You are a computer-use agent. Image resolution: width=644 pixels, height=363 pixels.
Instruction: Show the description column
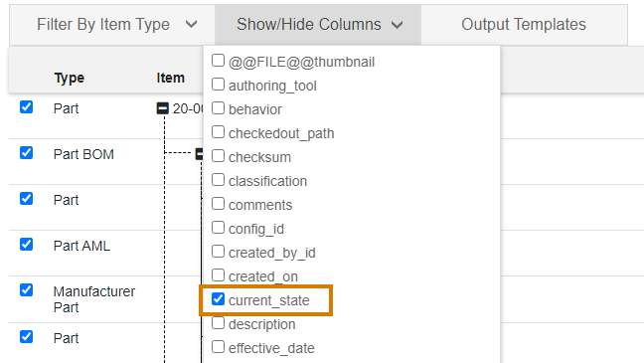coord(218,323)
